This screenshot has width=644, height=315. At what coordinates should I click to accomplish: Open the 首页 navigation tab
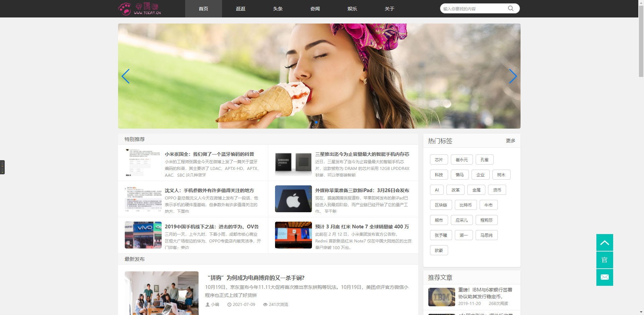coord(203,9)
